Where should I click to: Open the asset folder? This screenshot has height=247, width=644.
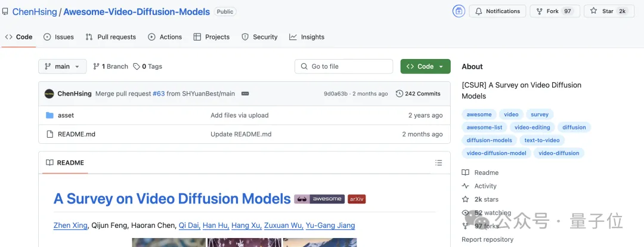[66, 115]
